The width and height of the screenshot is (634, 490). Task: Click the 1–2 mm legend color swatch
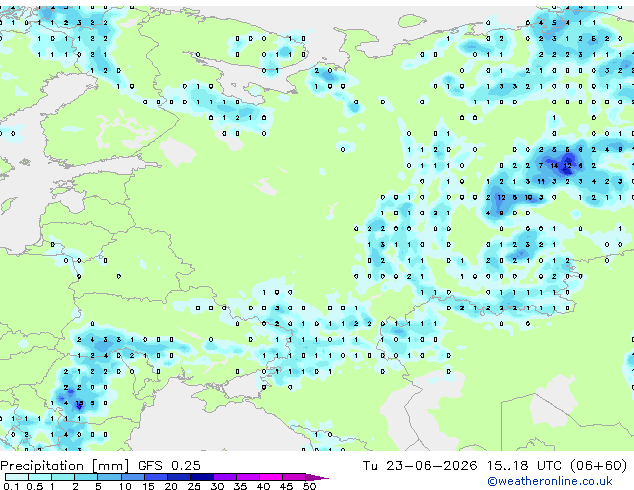point(63,477)
